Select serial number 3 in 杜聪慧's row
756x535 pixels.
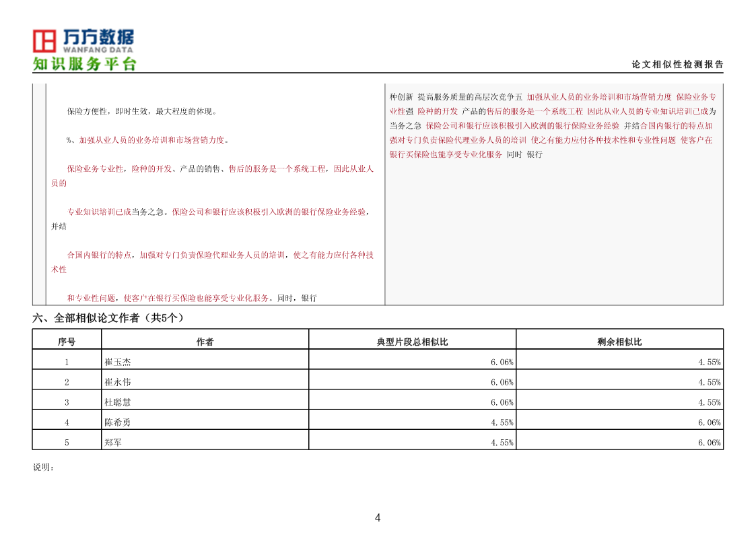pos(67,402)
